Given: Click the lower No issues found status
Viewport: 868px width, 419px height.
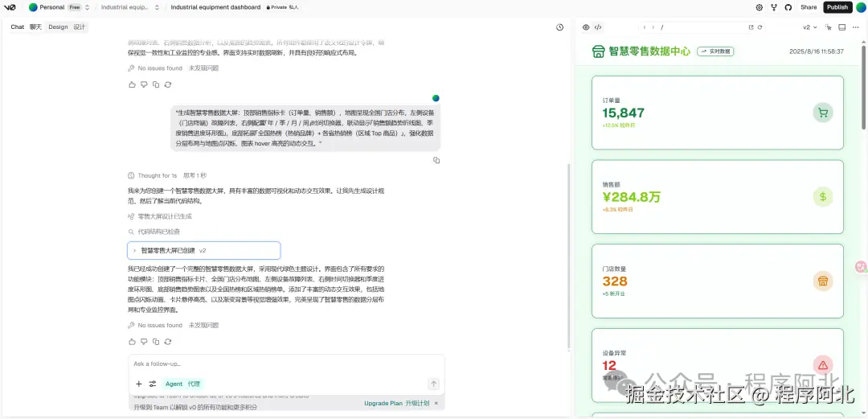Looking at the screenshot, I should 173,326.
